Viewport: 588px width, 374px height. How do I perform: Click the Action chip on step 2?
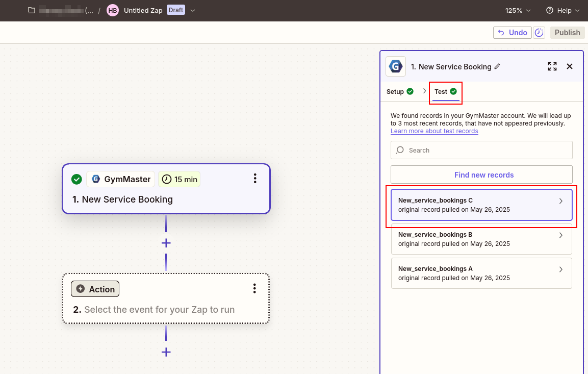pyautogui.click(x=95, y=289)
